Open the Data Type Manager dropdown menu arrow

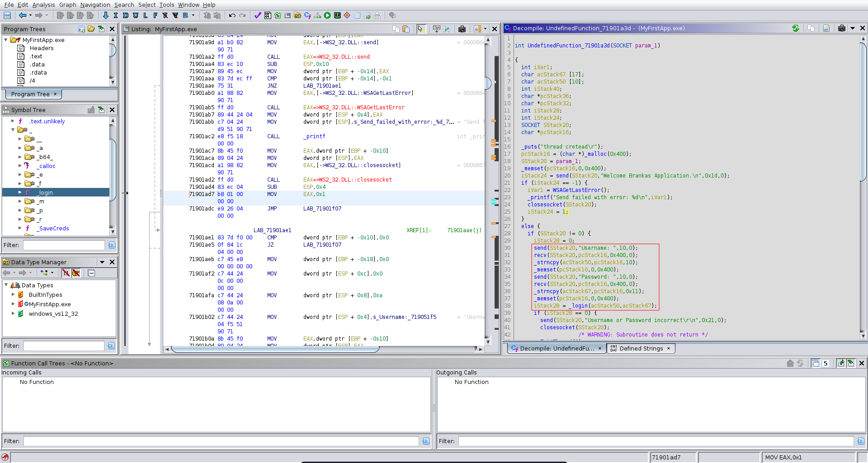[x=102, y=262]
